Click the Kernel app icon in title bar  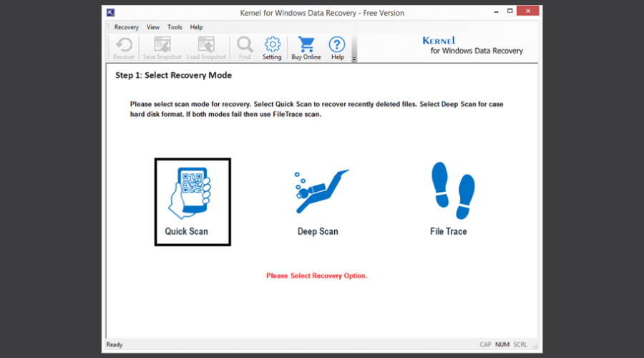[110, 13]
